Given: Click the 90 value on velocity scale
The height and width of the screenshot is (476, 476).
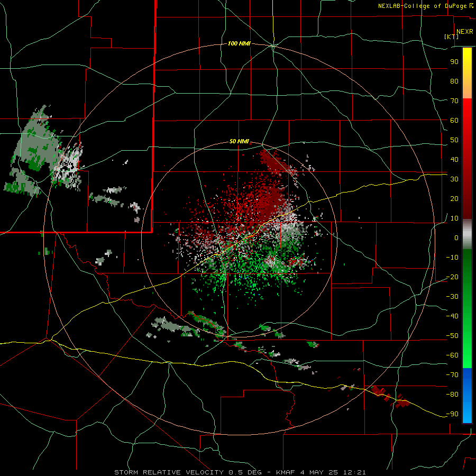Looking at the screenshot, I should [x=454, y=62].
